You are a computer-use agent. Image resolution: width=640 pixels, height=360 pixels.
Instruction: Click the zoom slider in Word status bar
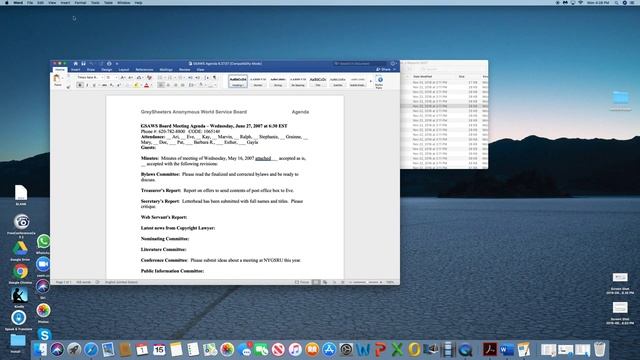[x=366, y=282]
